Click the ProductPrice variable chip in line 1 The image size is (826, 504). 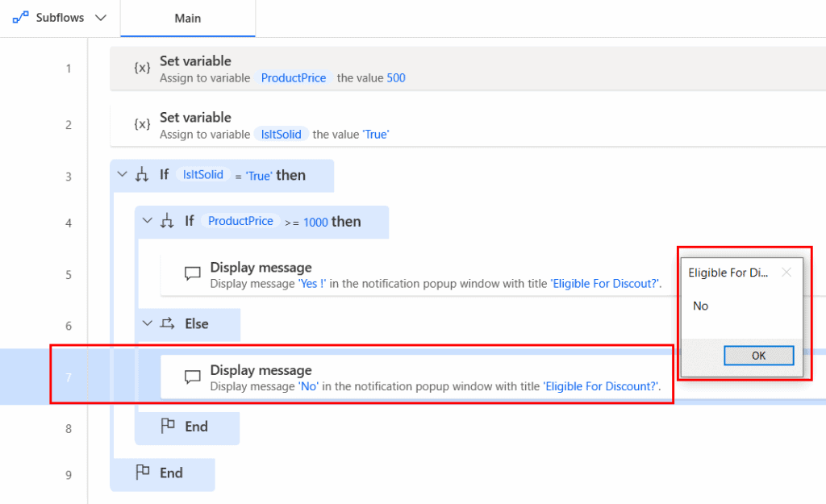pyautogui.click(x=294, y=78)
